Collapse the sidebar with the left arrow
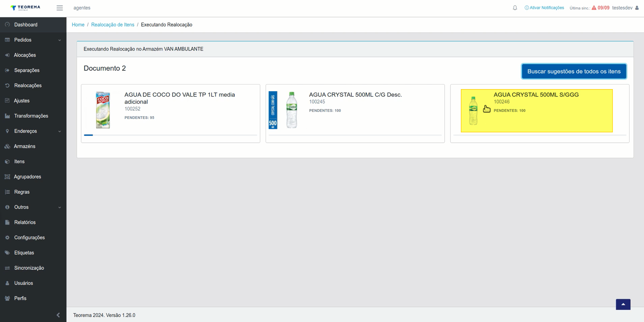644x322 pixels. click(58, 315)
